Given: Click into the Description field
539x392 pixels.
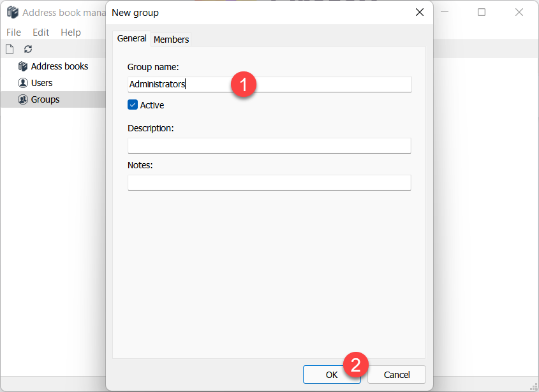Looking at the screenshot, I should click(269, 146).
